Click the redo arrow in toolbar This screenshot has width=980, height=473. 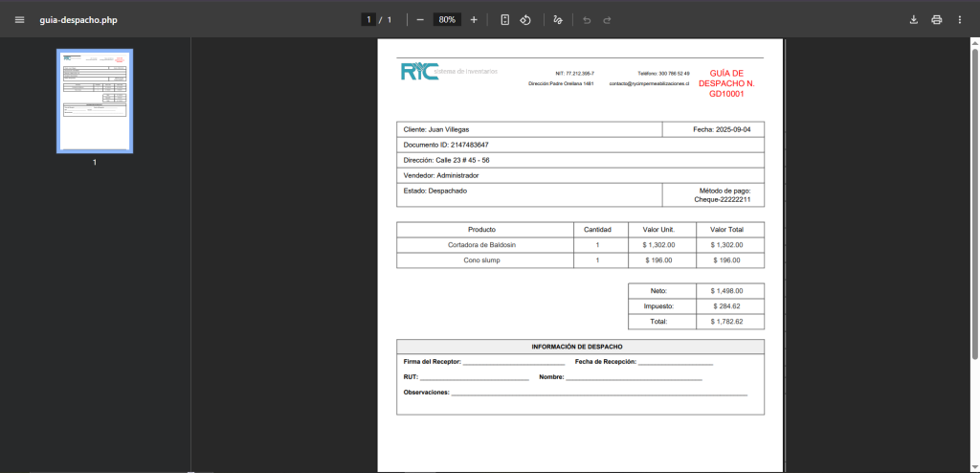click(x=608, y=19)
